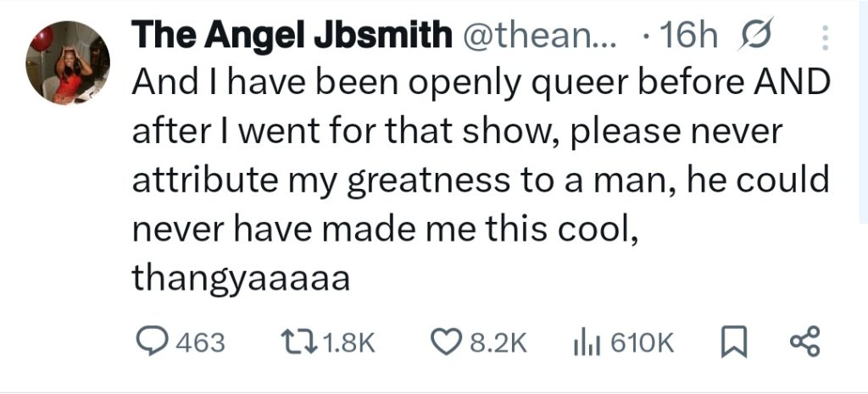Open the user's profile picture

click(68, 64)
